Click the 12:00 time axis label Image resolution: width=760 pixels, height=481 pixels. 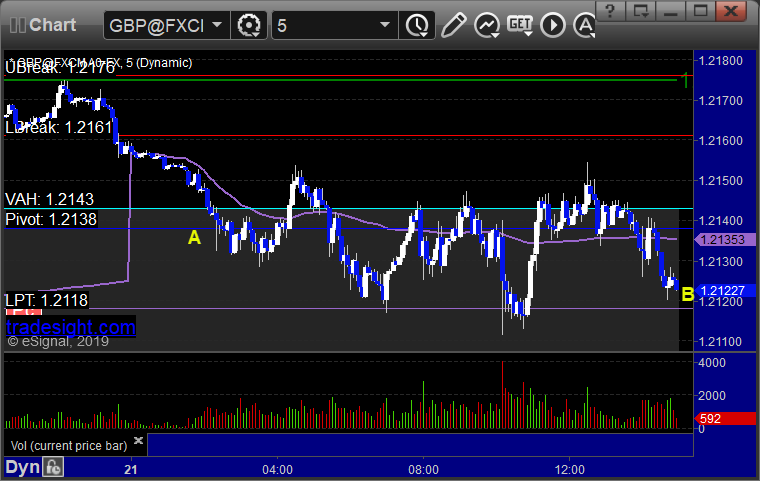pyautogui.click(x=570, y=470)
